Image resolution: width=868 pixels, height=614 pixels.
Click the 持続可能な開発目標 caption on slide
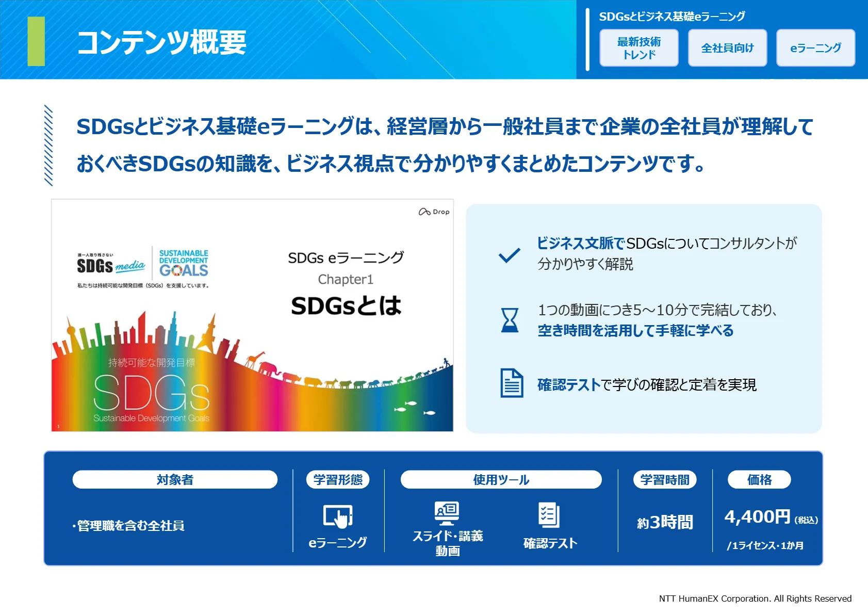(x=152, y=363)
